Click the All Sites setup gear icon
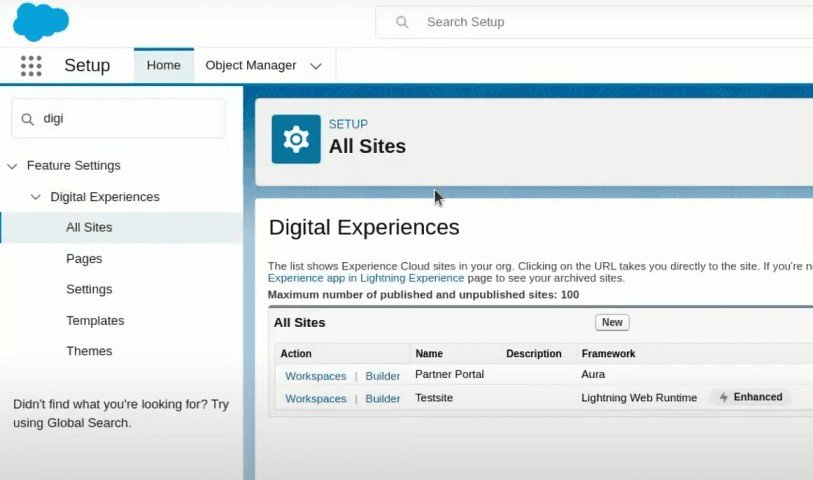 (x=296, y=139)
